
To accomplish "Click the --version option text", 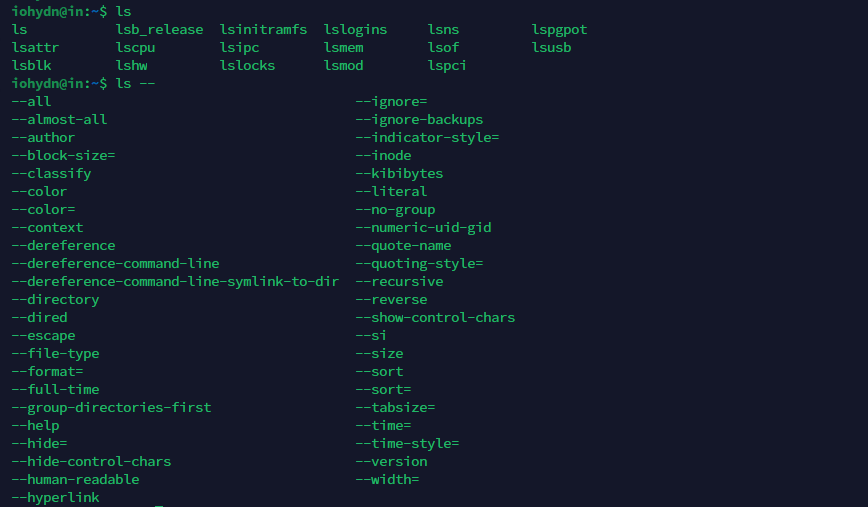I will pos(391,462).
